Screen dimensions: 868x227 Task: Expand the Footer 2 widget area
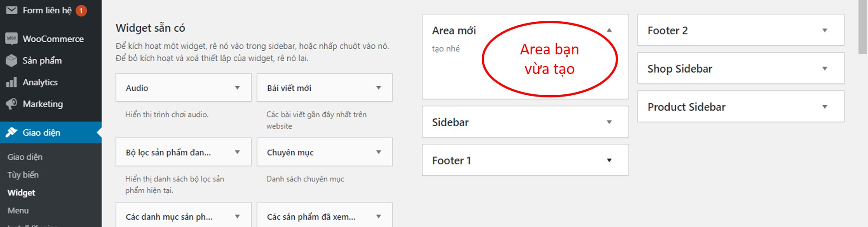click(825, 30)
